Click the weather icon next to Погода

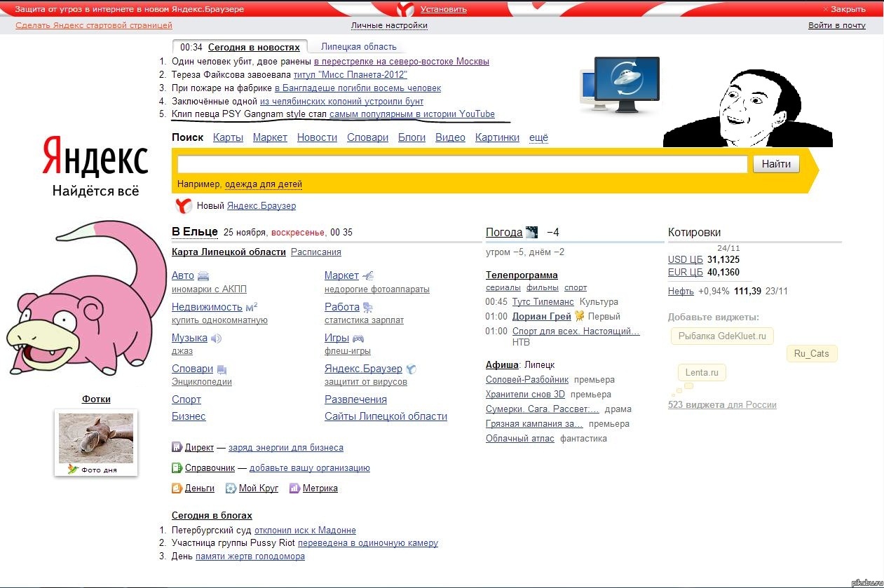tap(531, 233)
